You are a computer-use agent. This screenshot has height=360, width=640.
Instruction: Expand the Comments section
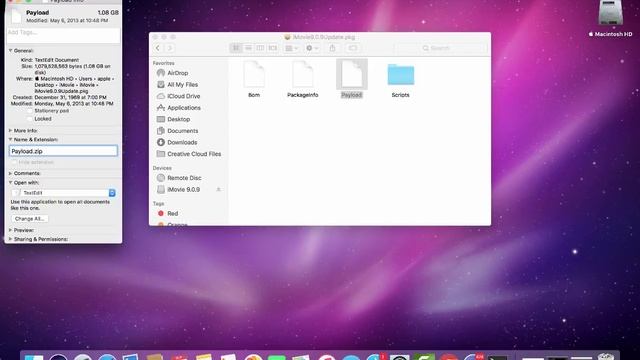tap(11, 173)
